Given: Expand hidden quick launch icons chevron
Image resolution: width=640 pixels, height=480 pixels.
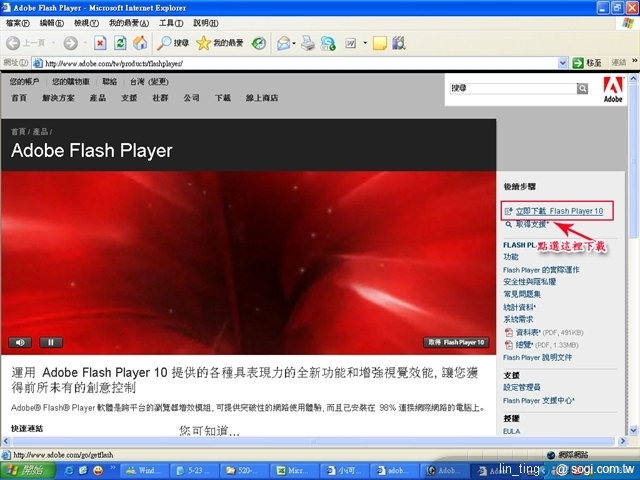Looking at the screenshot, I should point(113,467).
